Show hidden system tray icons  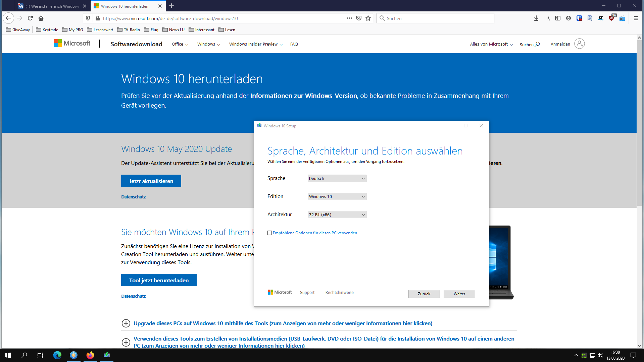(576, 355)
